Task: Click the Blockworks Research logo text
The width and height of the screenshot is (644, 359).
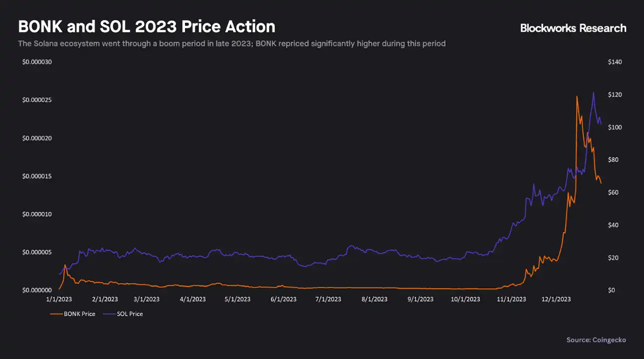Action: tap(573, 28)
